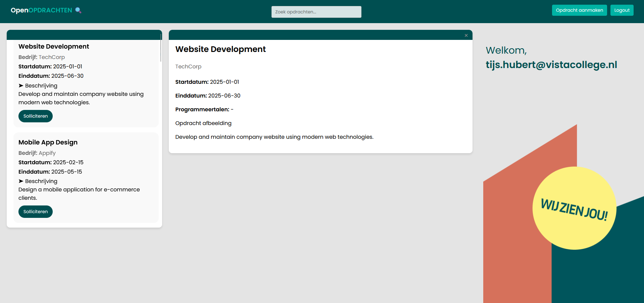
Task: Click the TechCorp link in the detail popup
Action: coord(188,66)
